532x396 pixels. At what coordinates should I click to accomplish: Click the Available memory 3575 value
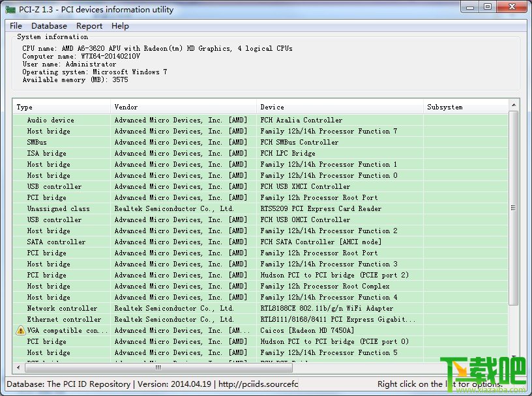coord(120,79)
